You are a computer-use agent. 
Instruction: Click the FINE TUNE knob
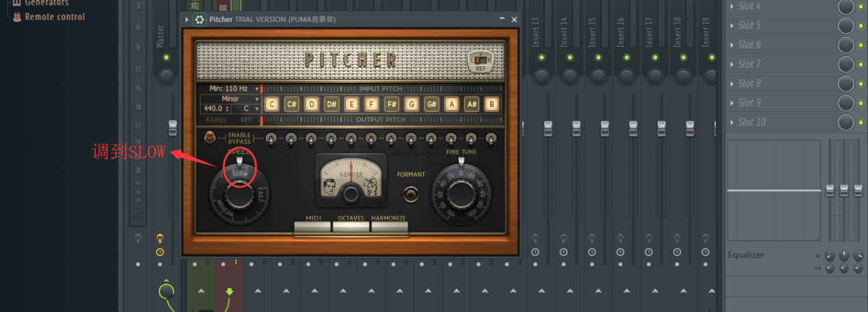pos(461,194)
